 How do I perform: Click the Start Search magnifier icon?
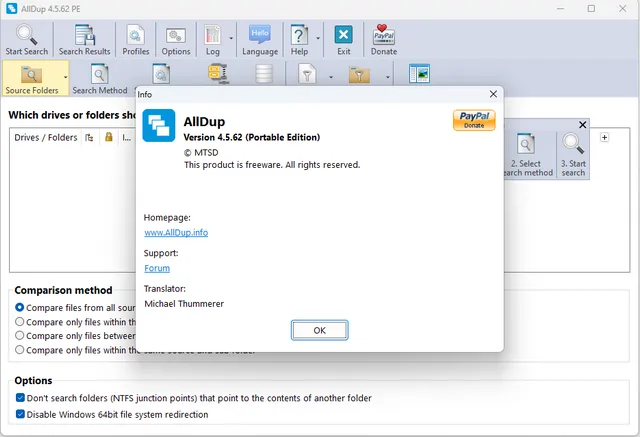click(x=27, y=34)
